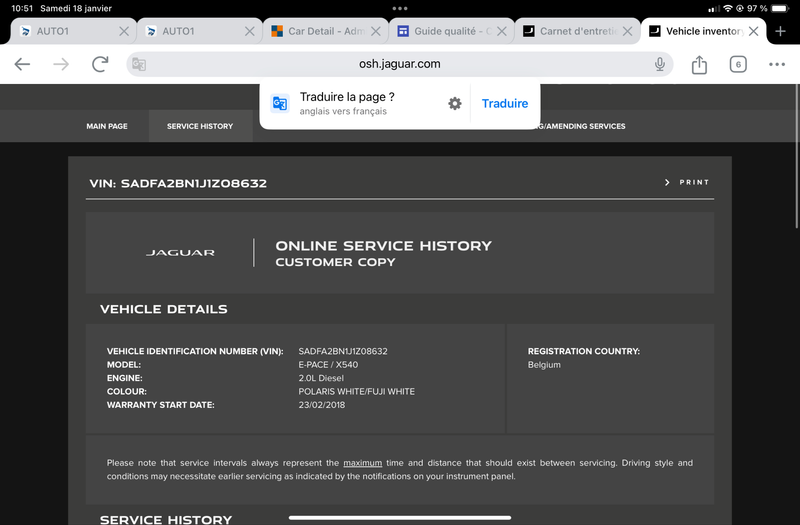Activate voice search microphone
Image resolution: width=800 pixels, height=525 pixels.
pos(660,64)
